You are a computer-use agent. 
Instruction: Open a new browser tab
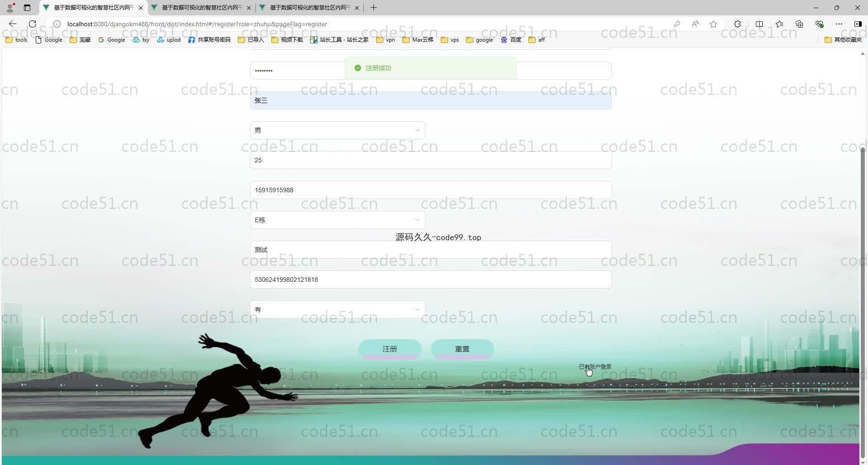point(373,8)
